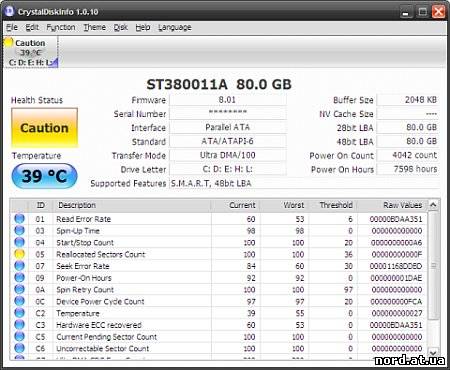Open the Disk menu
Viewport: 450px width, 370px height.
pyautogui.click(x=120, y=27)
